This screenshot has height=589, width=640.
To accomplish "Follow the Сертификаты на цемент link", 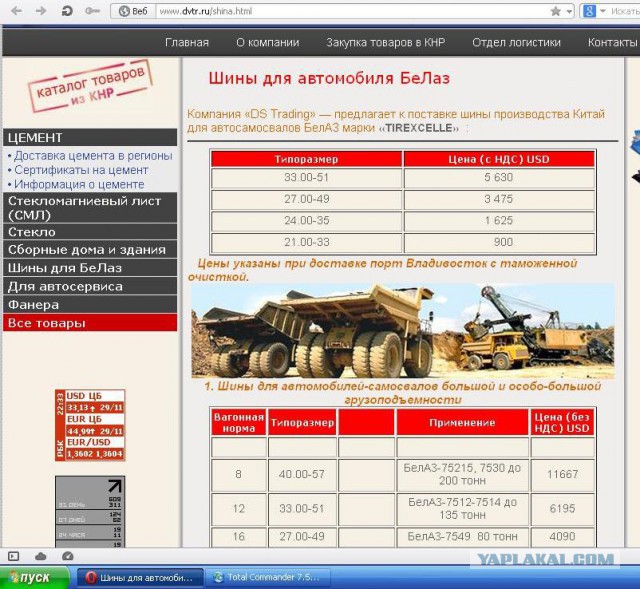I will click(81, 170).
